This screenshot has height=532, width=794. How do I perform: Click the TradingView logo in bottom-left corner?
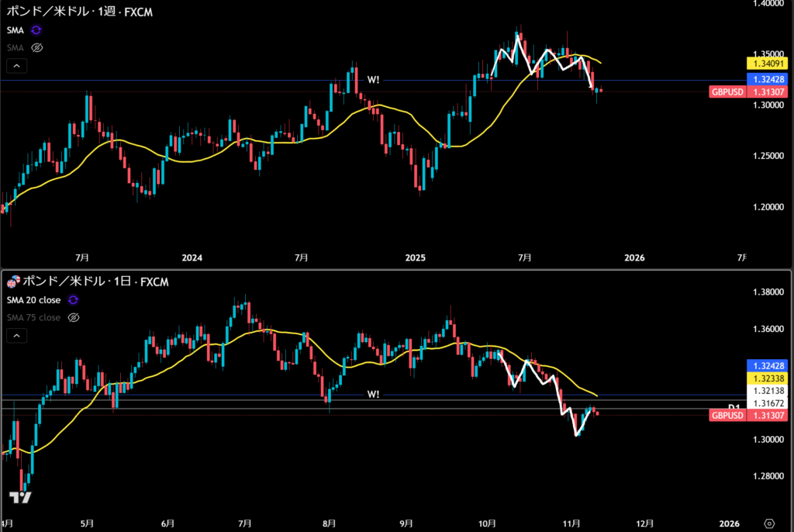pos(19,499)
